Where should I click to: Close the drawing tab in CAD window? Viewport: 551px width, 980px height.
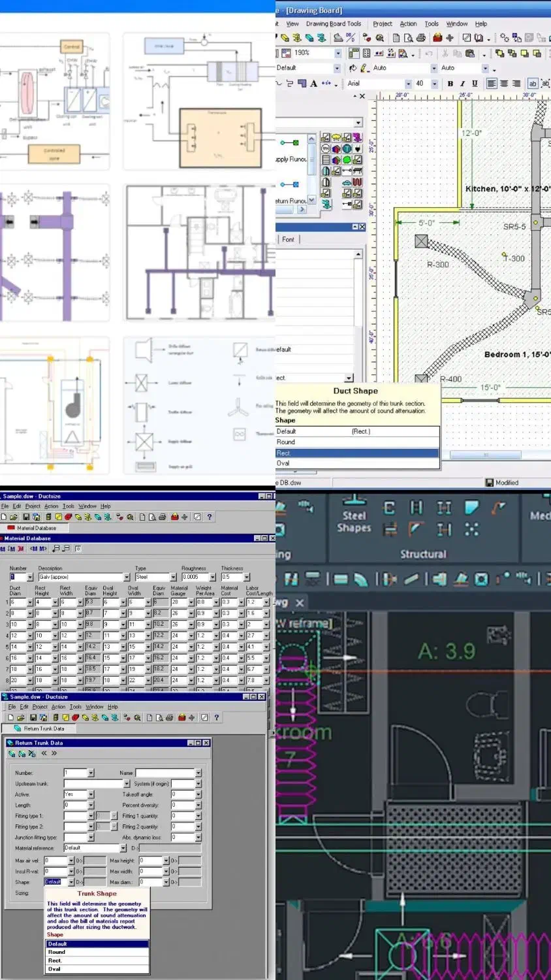pyautogui.click(x=300, y=602)
